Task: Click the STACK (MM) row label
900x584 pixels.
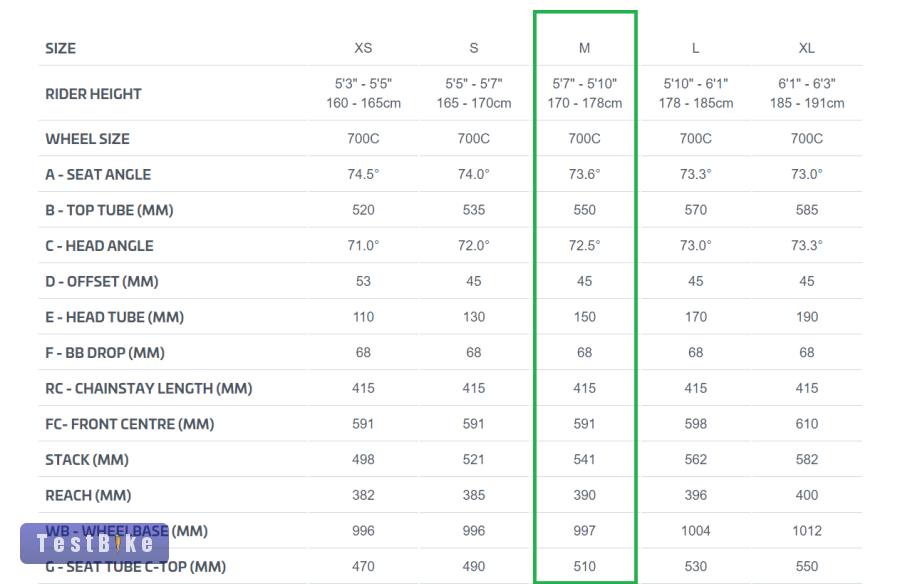Action: pos(87,460)
